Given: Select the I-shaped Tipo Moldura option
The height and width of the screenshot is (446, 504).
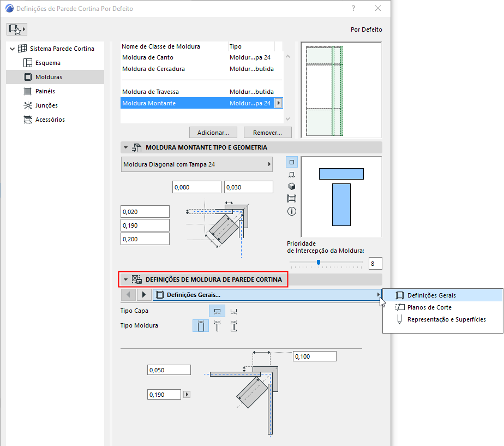Looking at the screenshot, I should click(x=233, y=325).
